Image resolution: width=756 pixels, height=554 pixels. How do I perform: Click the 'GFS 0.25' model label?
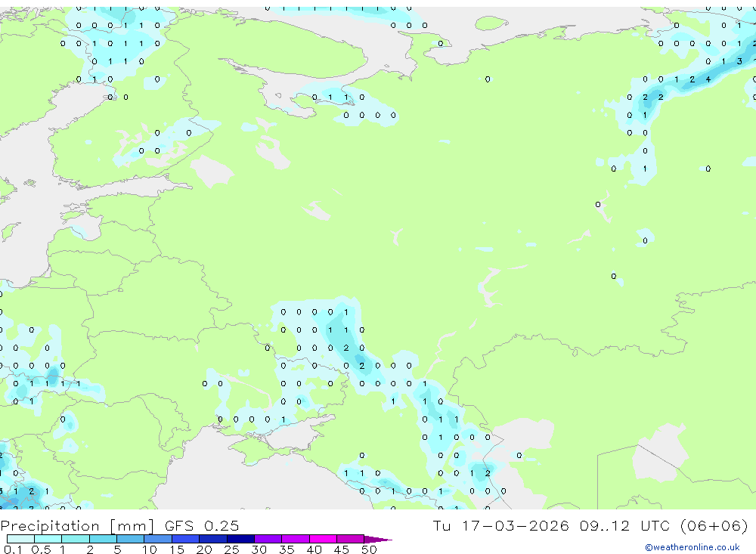pyautogui.click(x=202, y=526)
